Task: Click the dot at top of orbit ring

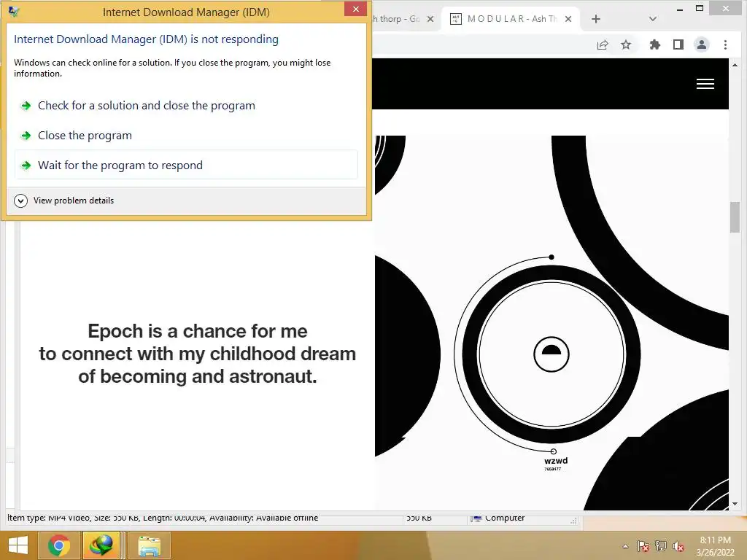Action: pyautogui.click(x=551, y=257)
